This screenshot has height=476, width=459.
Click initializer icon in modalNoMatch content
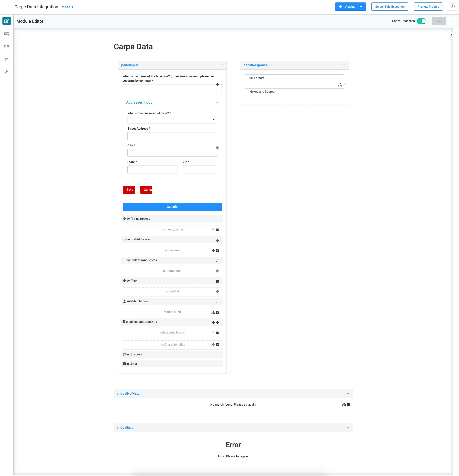tap(348, 404)
